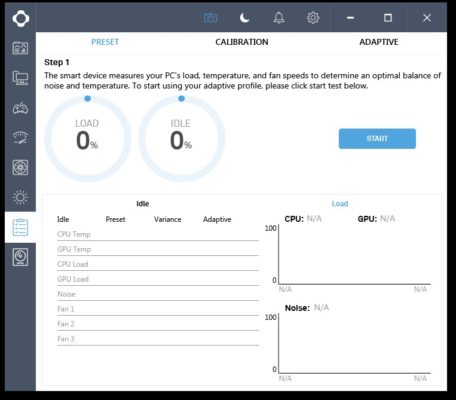This screenshot has width=456, height=400.
Task: Open the overclocking gauge sidebar icon
Action: click(20, 138)
